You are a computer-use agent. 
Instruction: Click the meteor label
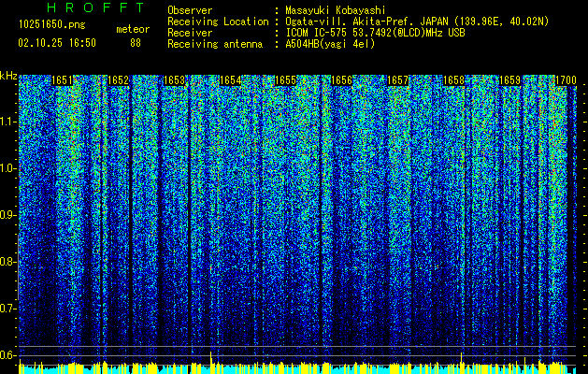tap(133, 30)
